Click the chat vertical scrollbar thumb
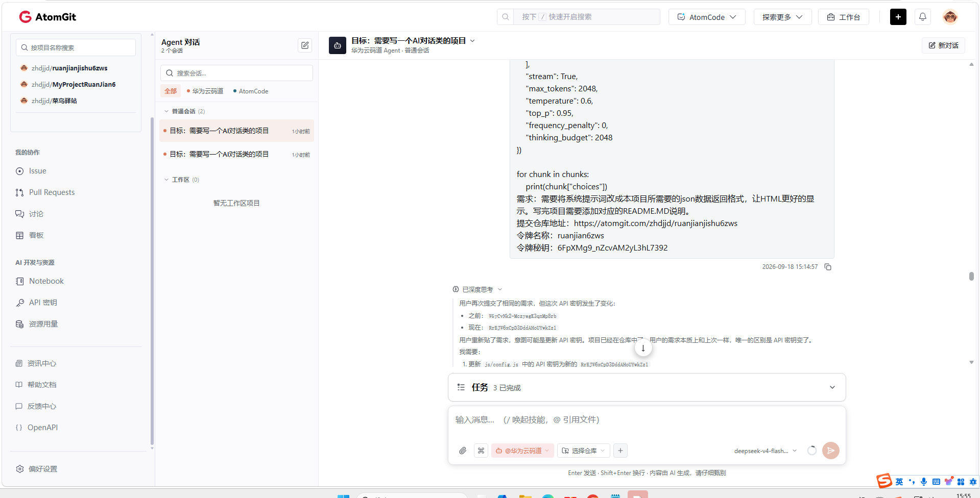Screen dimensions: 980x498 [x=971, y=276]
